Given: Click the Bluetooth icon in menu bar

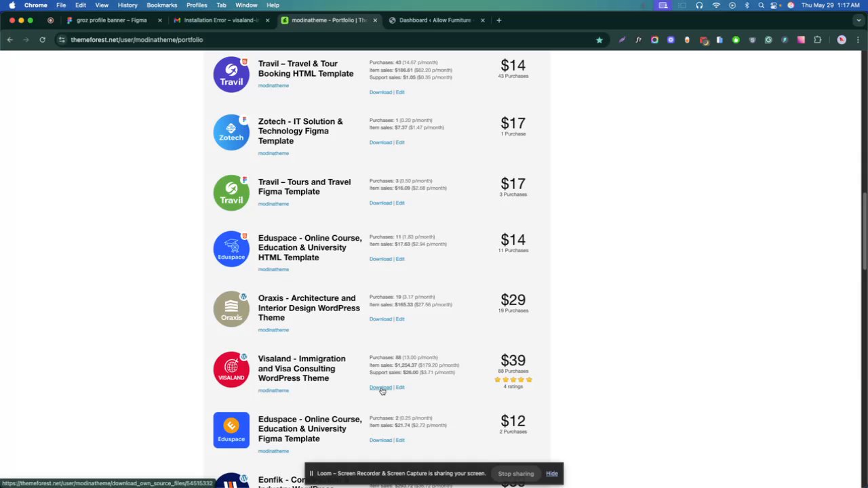Looking at the screenshot, I should click(x=747, y=5).
